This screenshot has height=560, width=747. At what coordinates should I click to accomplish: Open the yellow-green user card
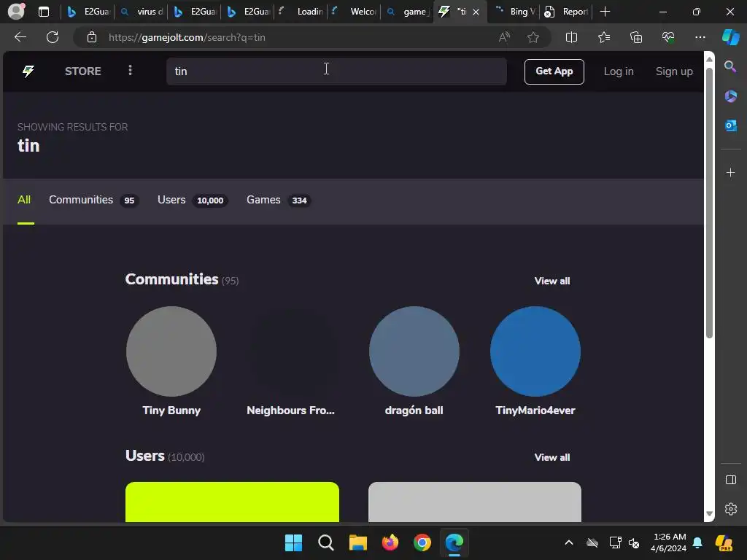click(x=232, y=502)
